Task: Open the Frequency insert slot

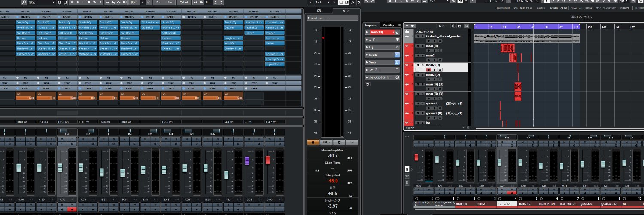Action: point(275,38)
